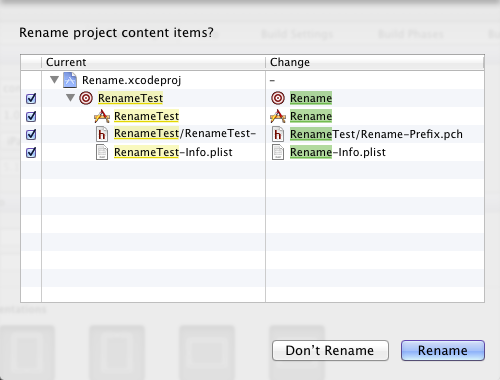Click the target bullseye icon in Change column
This screenshot has width=500, height=380.
click(278, 98)
